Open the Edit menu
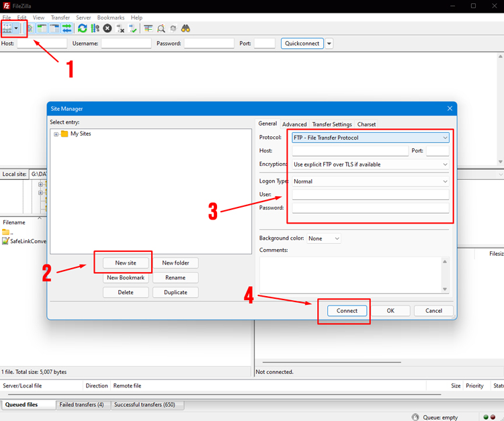504x421 pixels. click(22, 17)
